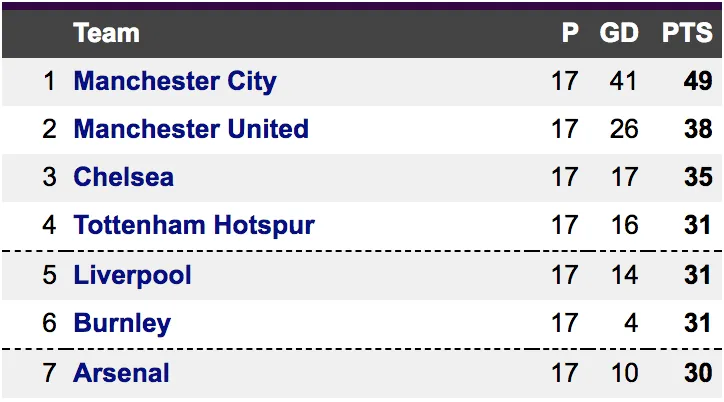Click the Team column header

coord(106,33)
